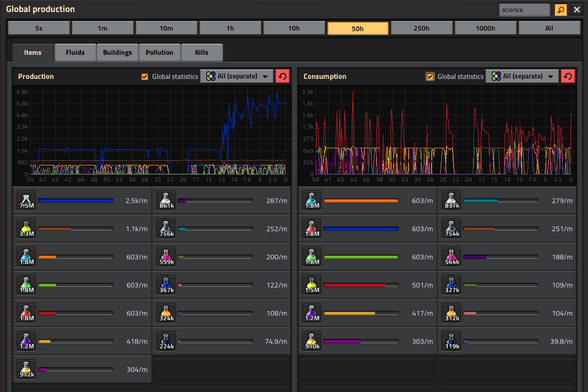
Task: Select the dark flask icon showing 119k
Action: (x=452, y=341)
